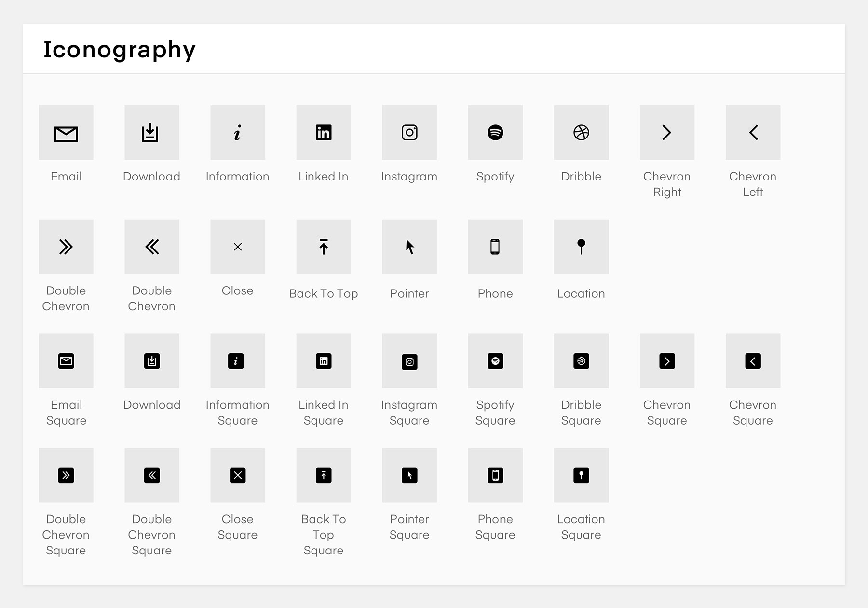868x608 pixels.
Task: Click the Phone icon
Action: [x=495, y=247]
